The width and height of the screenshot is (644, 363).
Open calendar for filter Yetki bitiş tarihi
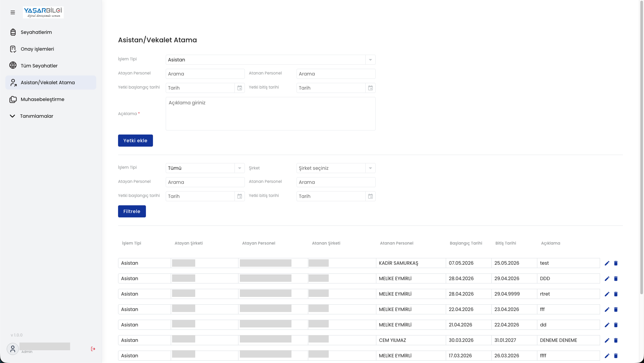(x=370, y=196)
